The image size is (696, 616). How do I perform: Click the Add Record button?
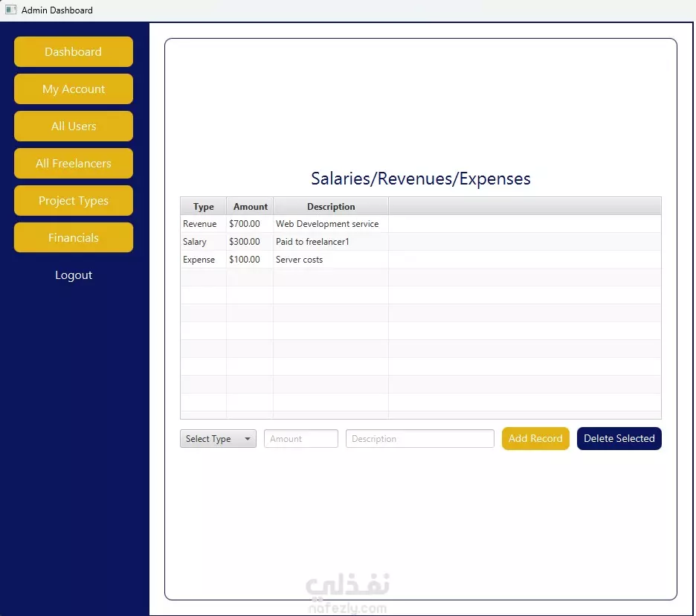click(535, 438)
